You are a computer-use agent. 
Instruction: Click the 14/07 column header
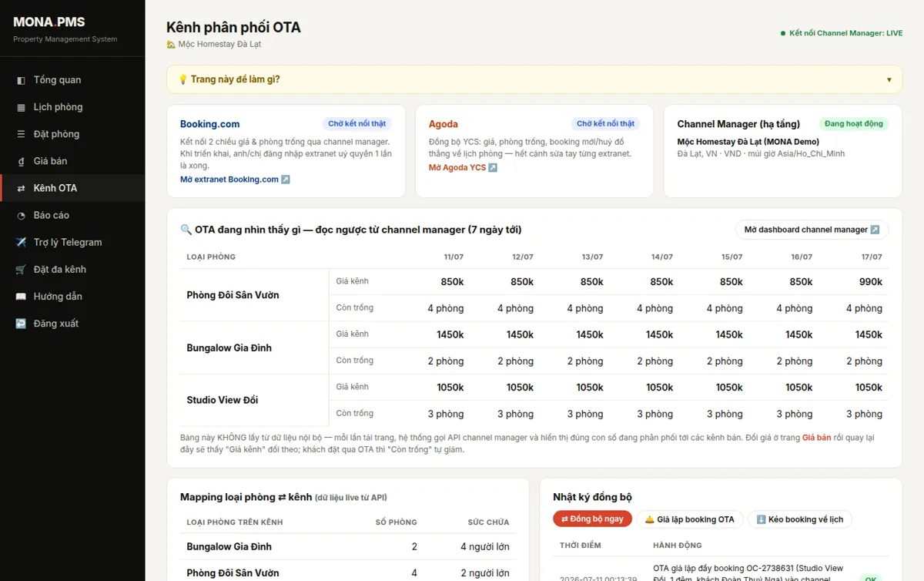pyautogui.click(x=662, y=257)
